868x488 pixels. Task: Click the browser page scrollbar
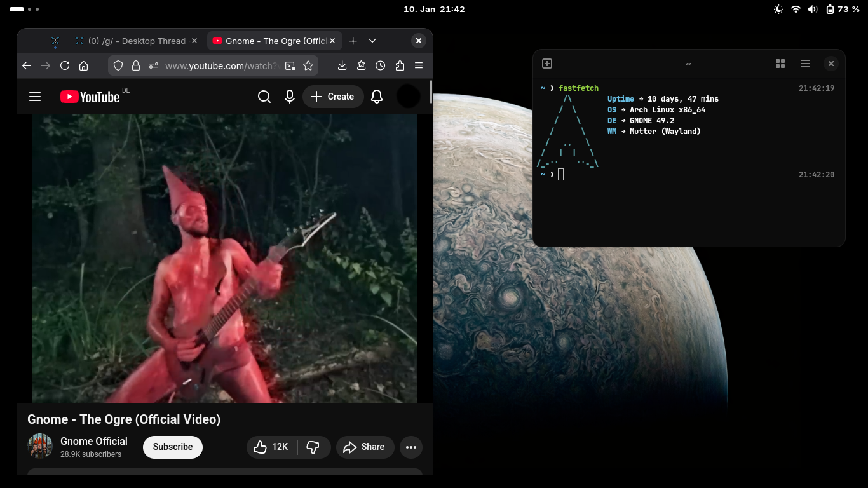coord(431,91)
